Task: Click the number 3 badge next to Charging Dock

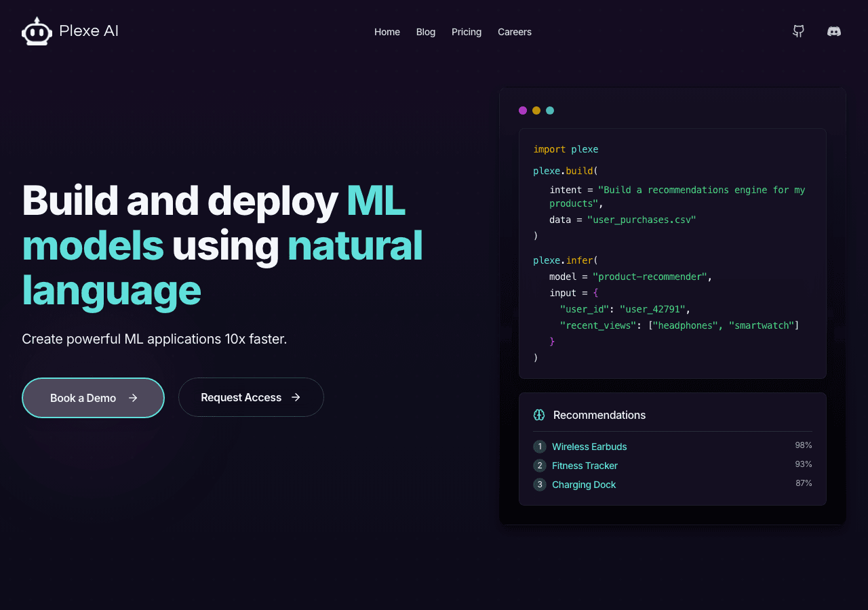Action: click(x=540, y=485)
